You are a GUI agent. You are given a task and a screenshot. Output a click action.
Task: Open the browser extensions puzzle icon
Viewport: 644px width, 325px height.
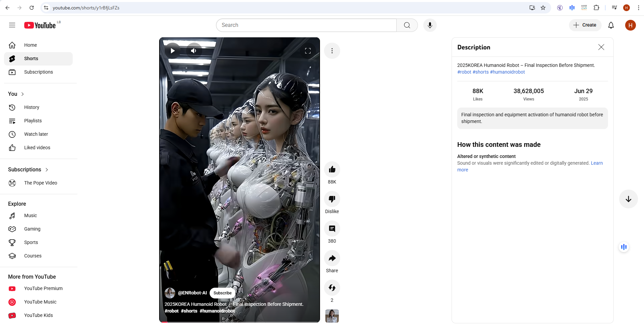click(x=596, y=8)
